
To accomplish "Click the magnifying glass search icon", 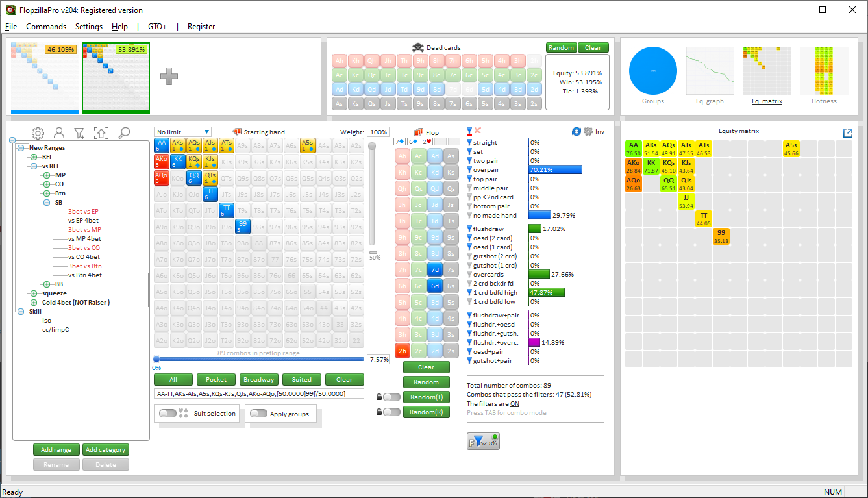I will [123, 133].
